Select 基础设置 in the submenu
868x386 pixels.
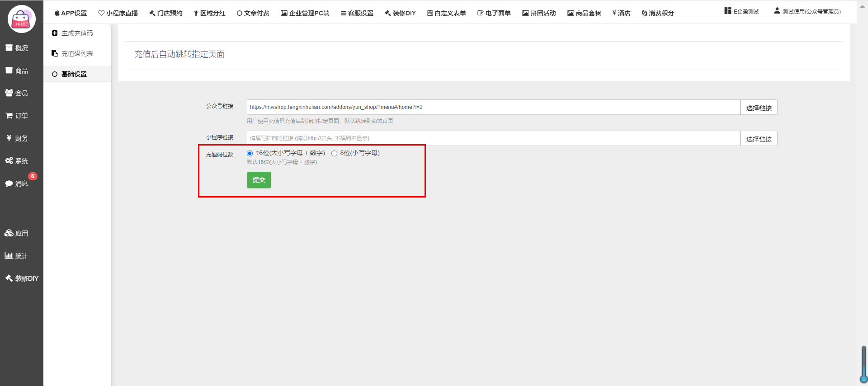[74, 74]
